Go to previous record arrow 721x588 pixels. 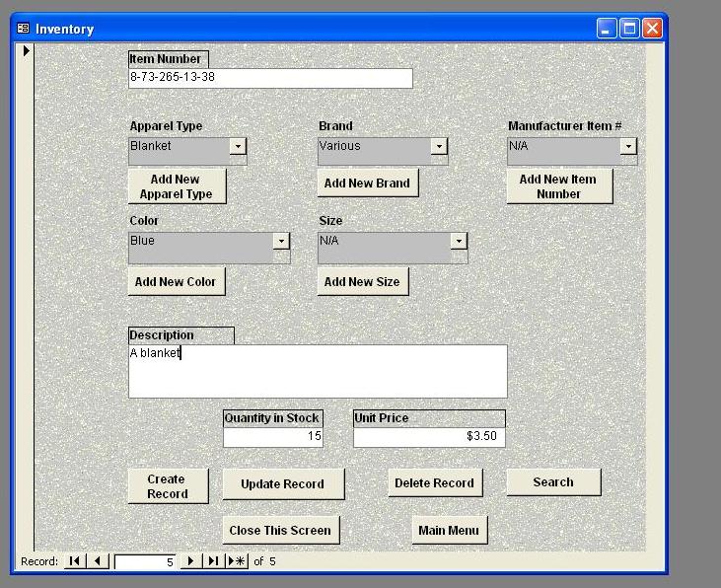pyautogui.click(x=98, y=561)
